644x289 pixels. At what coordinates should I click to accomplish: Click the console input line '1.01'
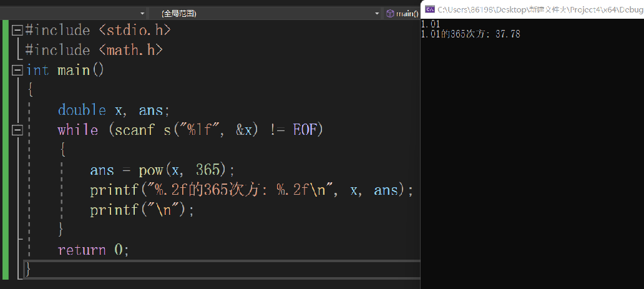431,24
